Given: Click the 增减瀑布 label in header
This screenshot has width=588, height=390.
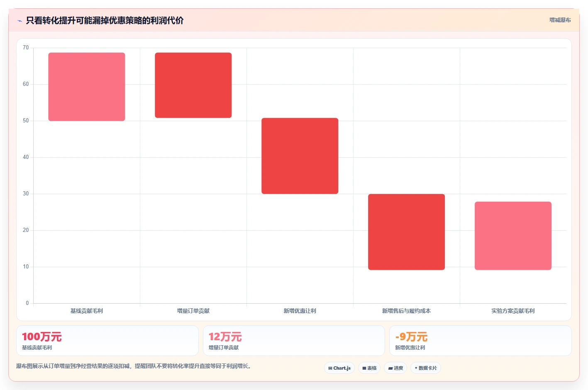Looking at the screenshot, I should [x=560, y=20].
